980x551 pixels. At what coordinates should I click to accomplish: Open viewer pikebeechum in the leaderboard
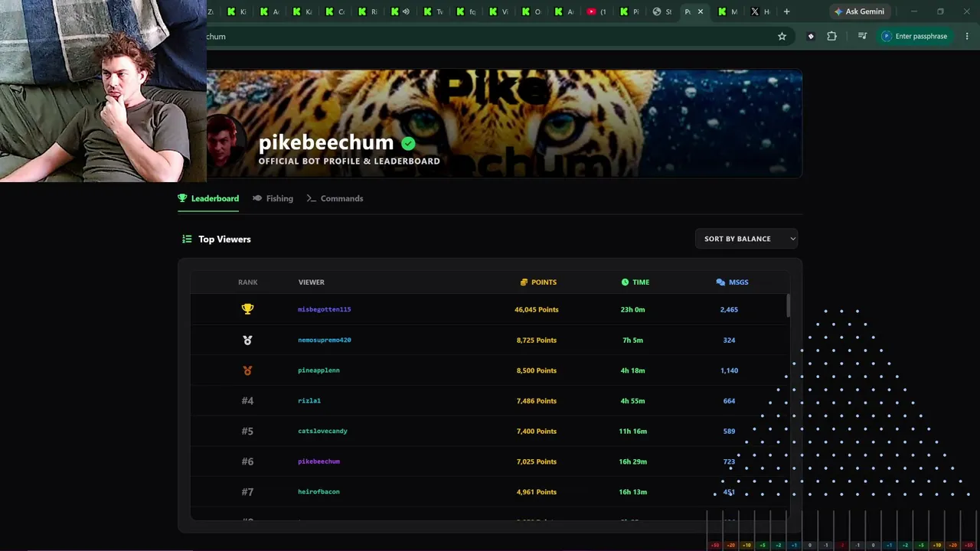click(x=318, y=461)
